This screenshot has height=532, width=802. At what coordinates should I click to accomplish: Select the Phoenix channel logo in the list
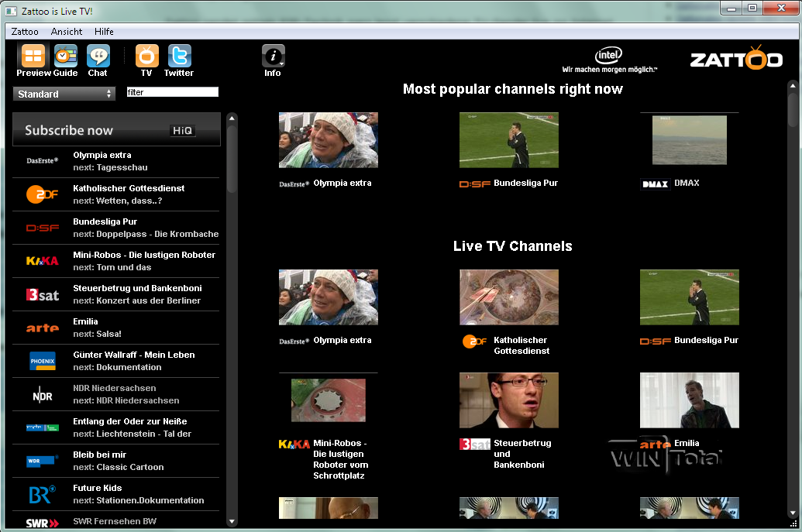(43, 361)
